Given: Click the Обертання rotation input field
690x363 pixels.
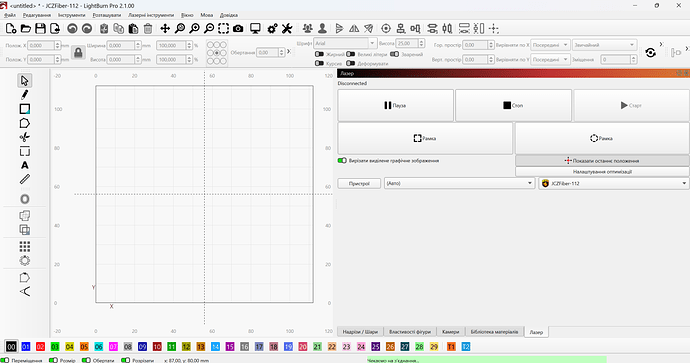Looking at the screenshot, I should (271, 52).
